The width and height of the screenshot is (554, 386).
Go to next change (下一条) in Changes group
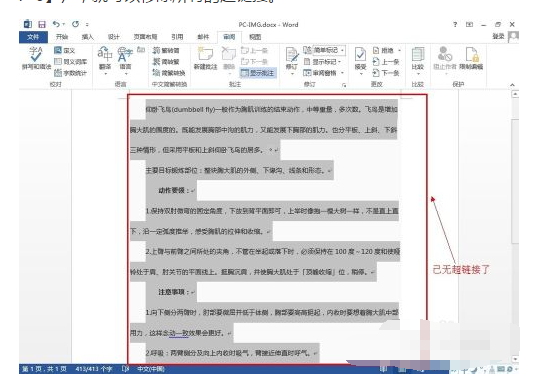[x=386, y=73]
